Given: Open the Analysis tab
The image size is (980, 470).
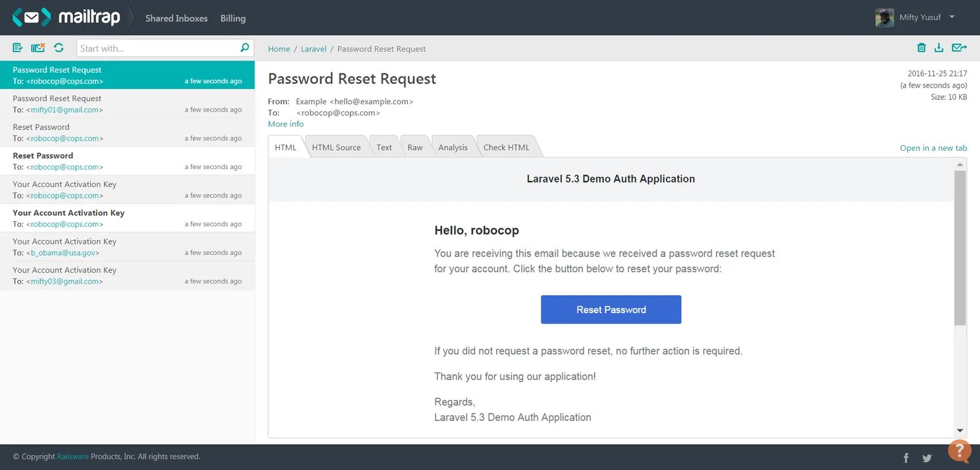Looking at the screenshot, I should [453, 148].
